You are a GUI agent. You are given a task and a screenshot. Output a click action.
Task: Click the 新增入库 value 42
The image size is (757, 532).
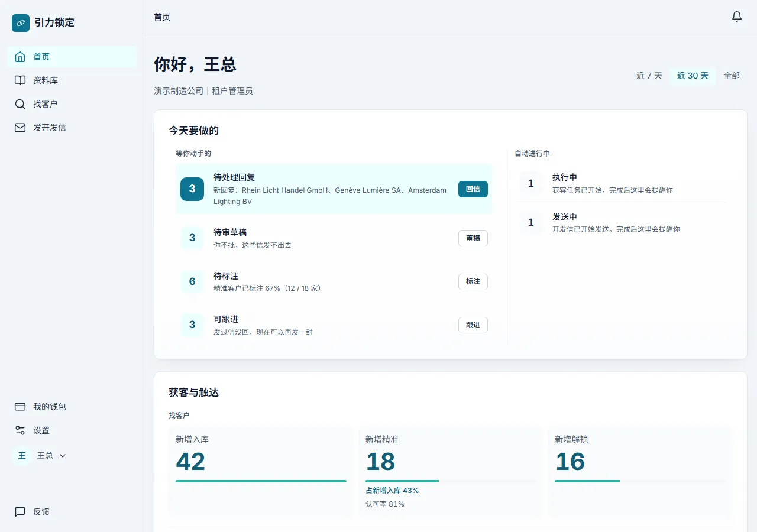click(x=190, y=462)
